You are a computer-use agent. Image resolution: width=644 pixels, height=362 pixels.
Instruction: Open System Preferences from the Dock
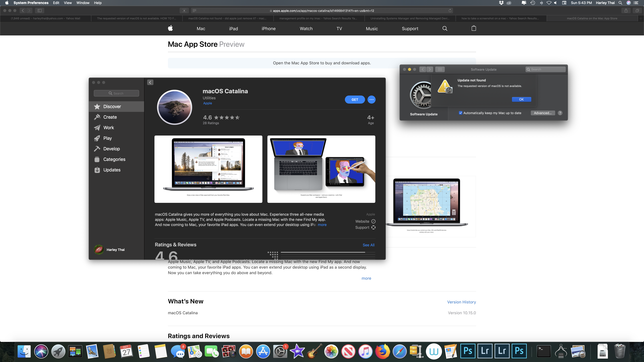tap(280, 352)
